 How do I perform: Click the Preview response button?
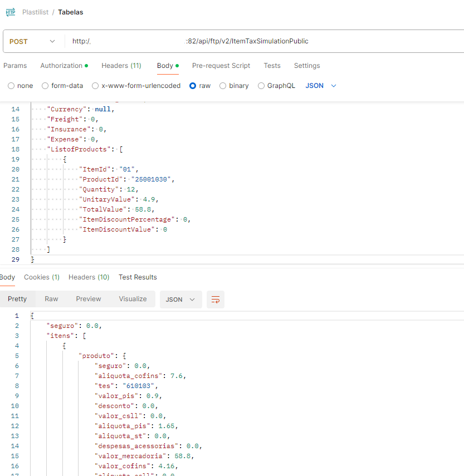click(x=89, y=299)
